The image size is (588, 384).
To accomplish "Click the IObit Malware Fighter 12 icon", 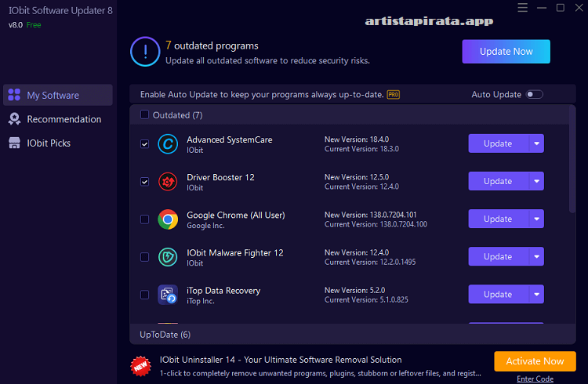I will [x=168, y=257].
